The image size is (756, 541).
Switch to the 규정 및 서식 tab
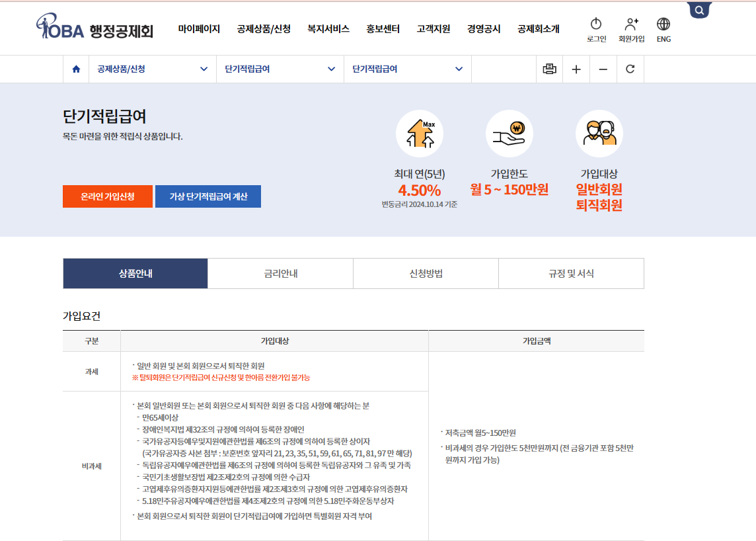[x=572, y=274]
